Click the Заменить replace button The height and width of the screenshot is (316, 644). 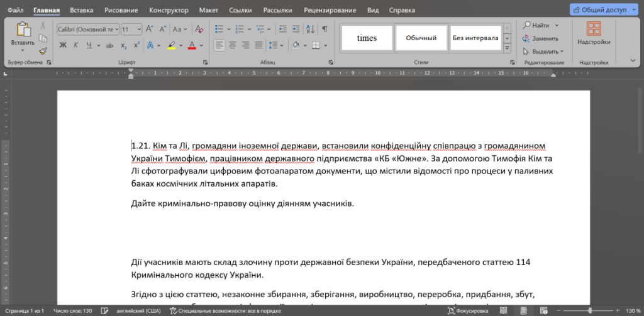point(541,38)
